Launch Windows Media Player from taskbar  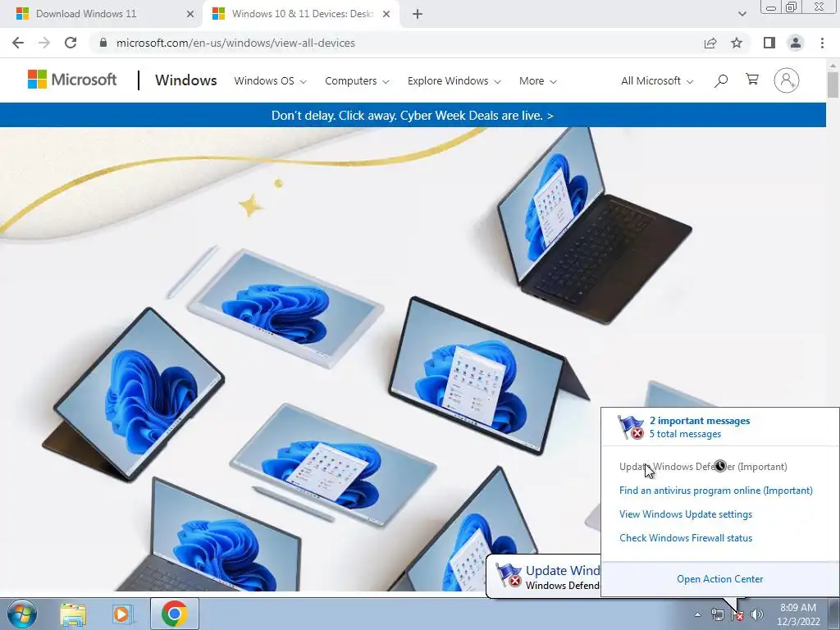[123, 614]
